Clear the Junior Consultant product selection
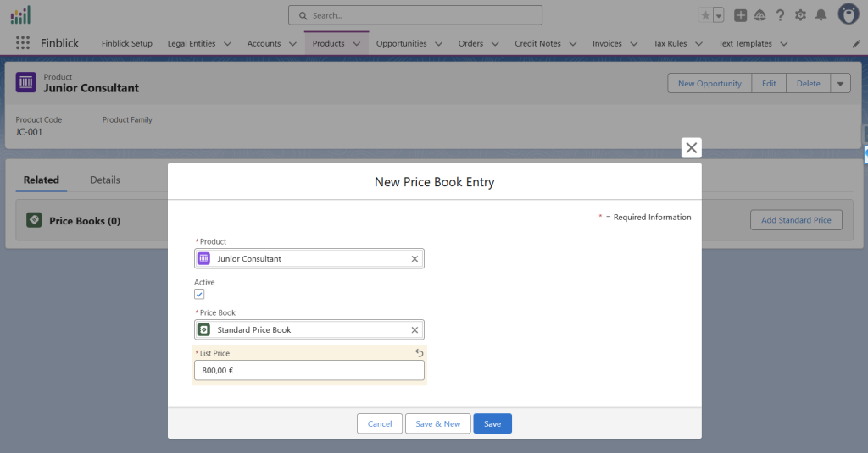The image size is (868, 453). click(x=415, y=259)
